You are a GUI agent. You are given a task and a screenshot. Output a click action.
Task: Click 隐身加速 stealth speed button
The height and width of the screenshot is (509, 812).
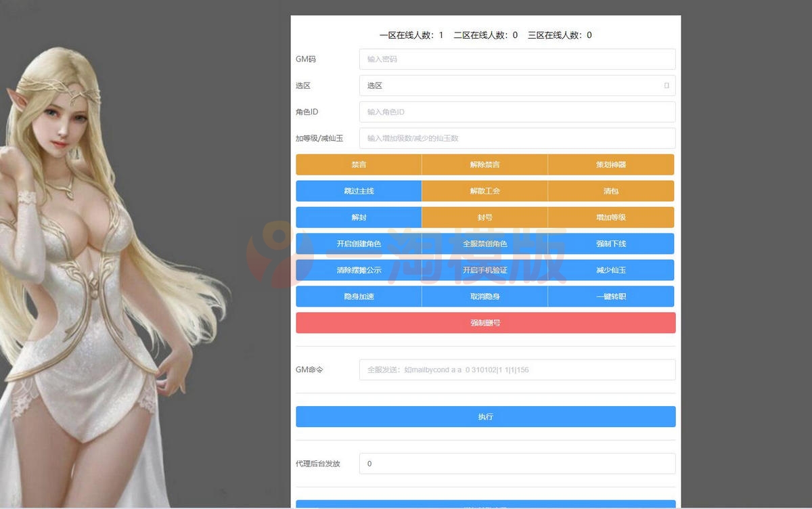coord(358,296)
